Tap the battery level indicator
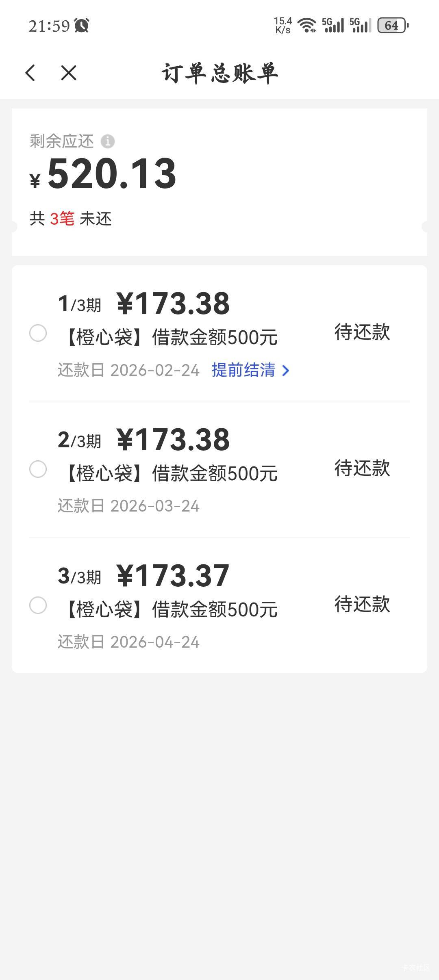This screenshot has height=980, width=439. (x=393, y=26)
